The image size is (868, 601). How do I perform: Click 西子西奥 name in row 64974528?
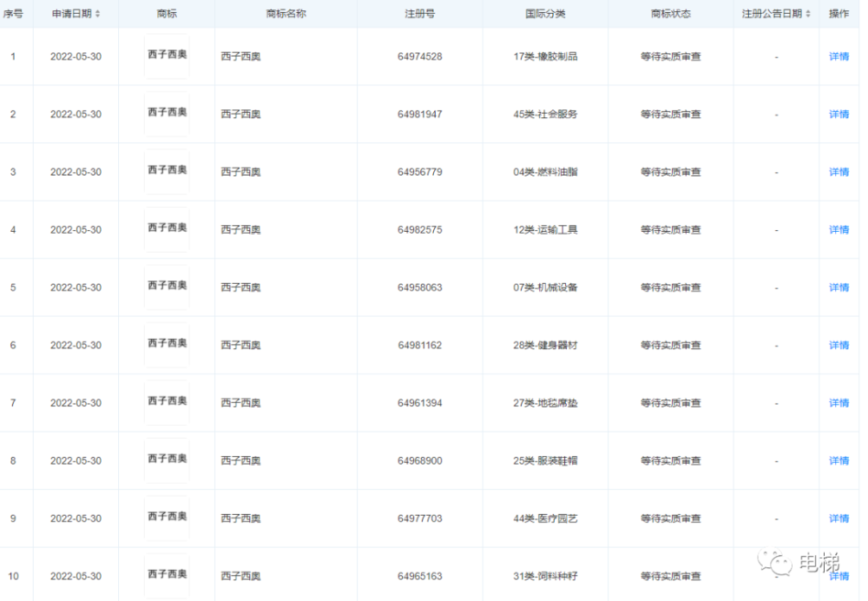pyautogui.click(x=240, y=56)
